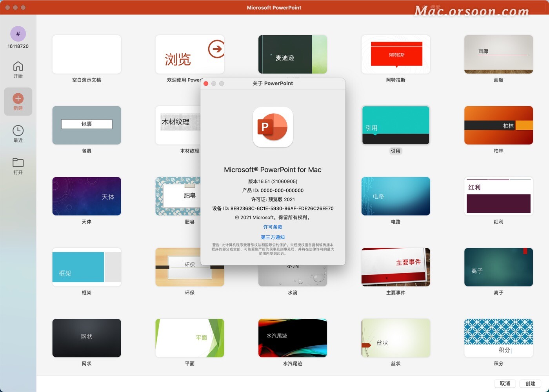This screenshot has width=549, height=392.
Task: Pick the 红利 template thumbnail
Action: click(499, 196)
